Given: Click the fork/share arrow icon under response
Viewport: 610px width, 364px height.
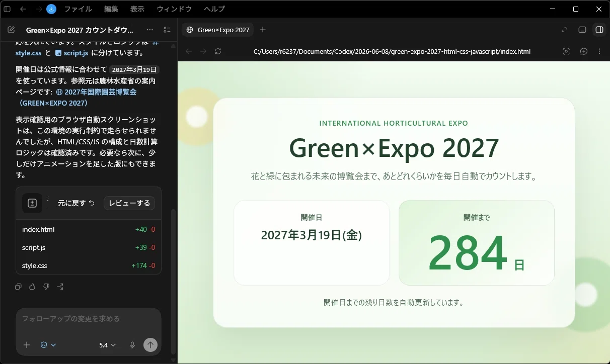Looking at the screenshot, I should pyautogui.click(x=60, y=287).
